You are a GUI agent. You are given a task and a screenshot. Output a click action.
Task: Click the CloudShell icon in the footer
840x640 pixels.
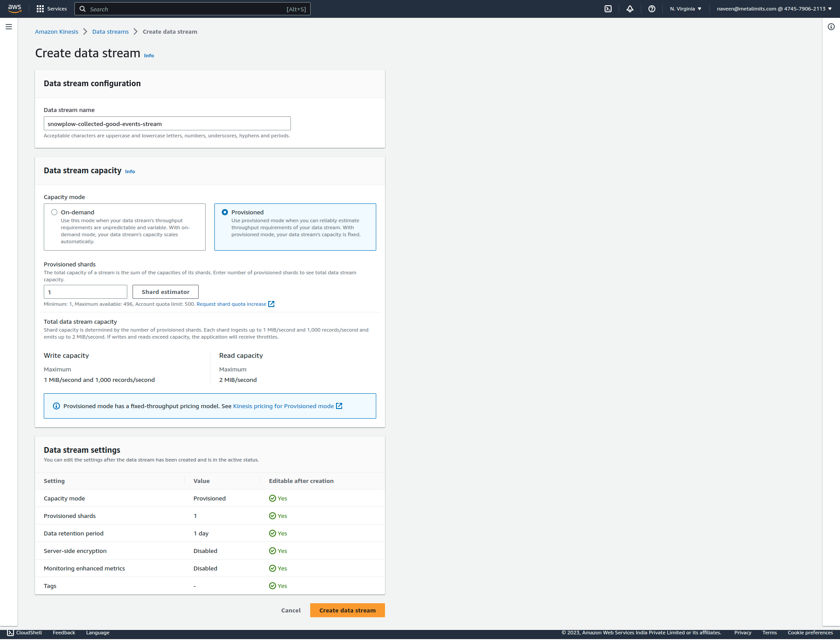click(10, 633)
